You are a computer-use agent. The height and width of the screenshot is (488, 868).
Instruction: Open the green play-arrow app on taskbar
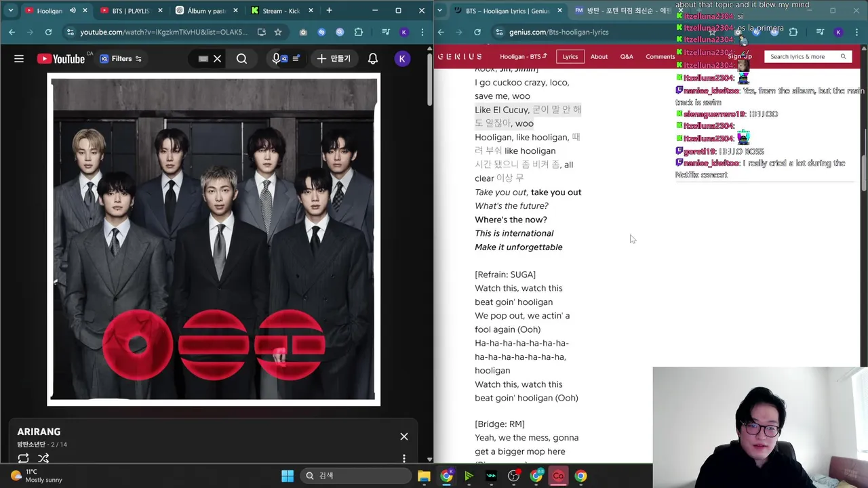pos(469,476)
